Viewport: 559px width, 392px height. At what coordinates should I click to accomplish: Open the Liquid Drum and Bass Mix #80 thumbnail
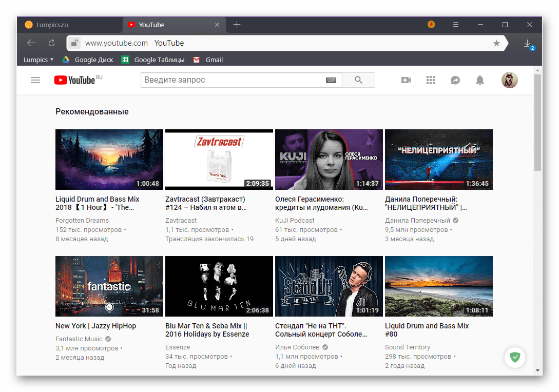[x=438, y=286]
